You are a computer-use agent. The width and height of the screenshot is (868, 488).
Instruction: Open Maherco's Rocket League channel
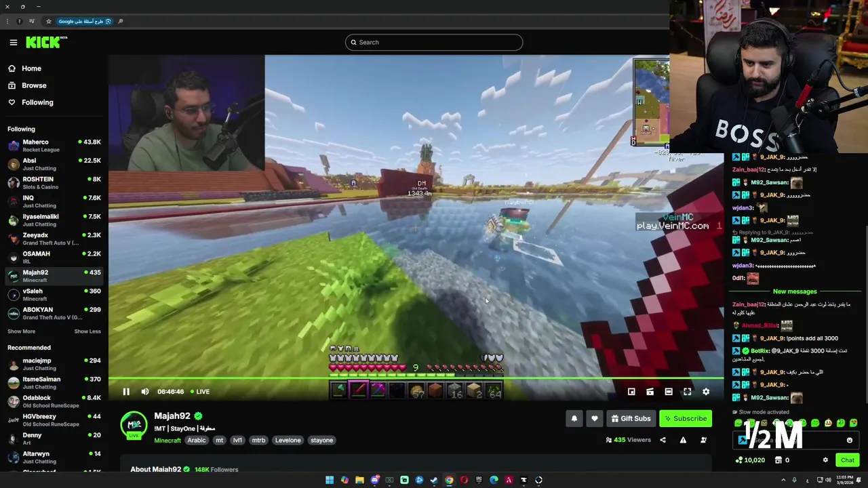(54, 146)
